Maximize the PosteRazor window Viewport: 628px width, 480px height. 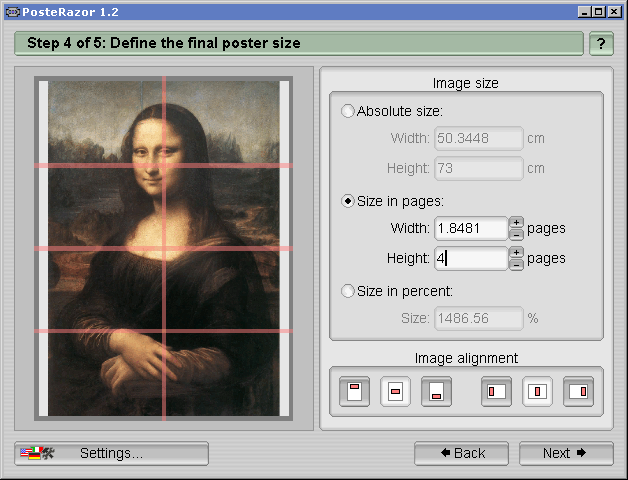click(599, 12)
